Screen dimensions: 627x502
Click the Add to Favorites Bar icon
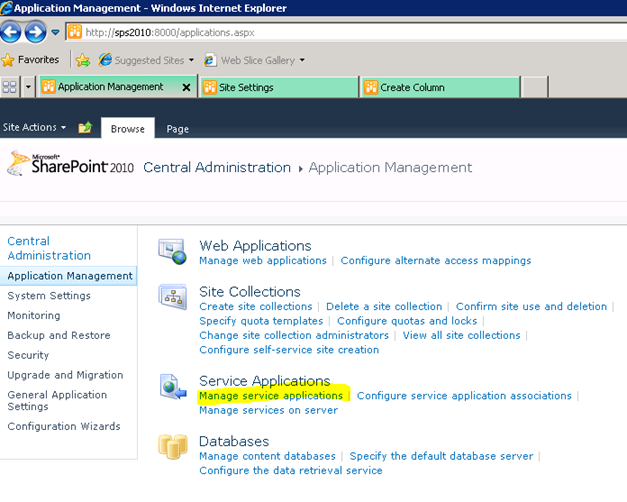(83, 60)
